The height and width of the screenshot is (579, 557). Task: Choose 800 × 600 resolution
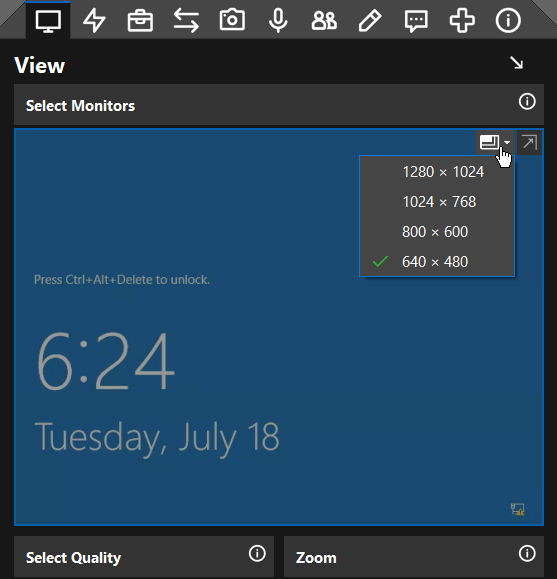(437, 232)
